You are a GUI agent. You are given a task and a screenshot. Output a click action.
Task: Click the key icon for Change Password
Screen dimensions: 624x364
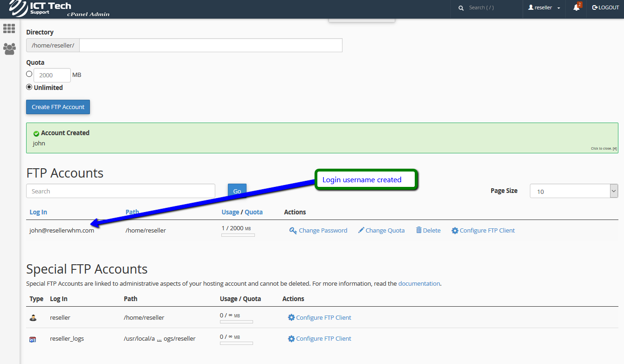click(293, 231)
